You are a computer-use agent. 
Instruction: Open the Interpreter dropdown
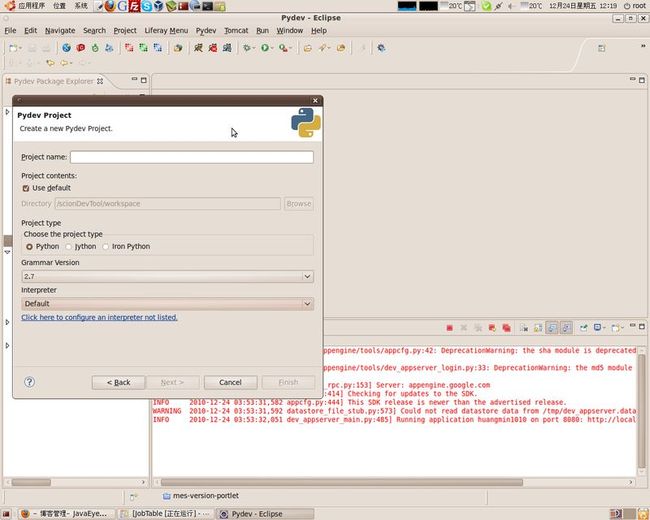tap(167, 304)
